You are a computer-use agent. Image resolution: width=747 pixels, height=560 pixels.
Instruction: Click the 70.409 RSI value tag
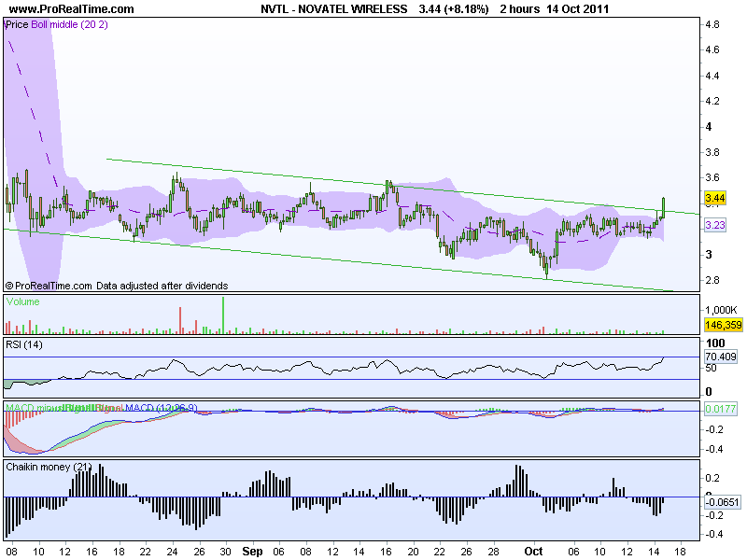[721, 357]
